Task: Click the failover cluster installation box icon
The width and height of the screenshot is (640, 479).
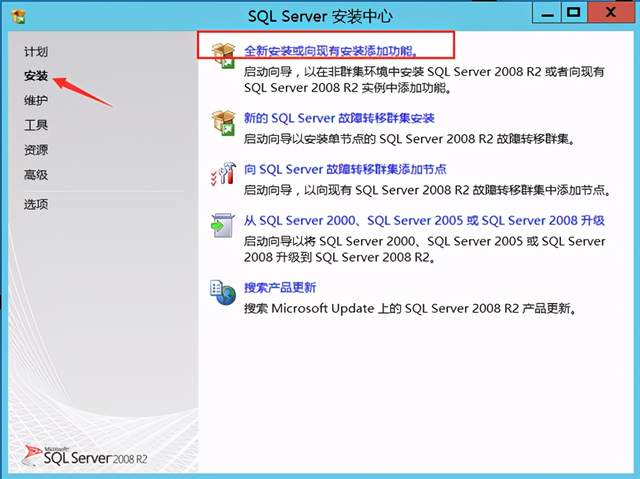Action: [223, 123]
